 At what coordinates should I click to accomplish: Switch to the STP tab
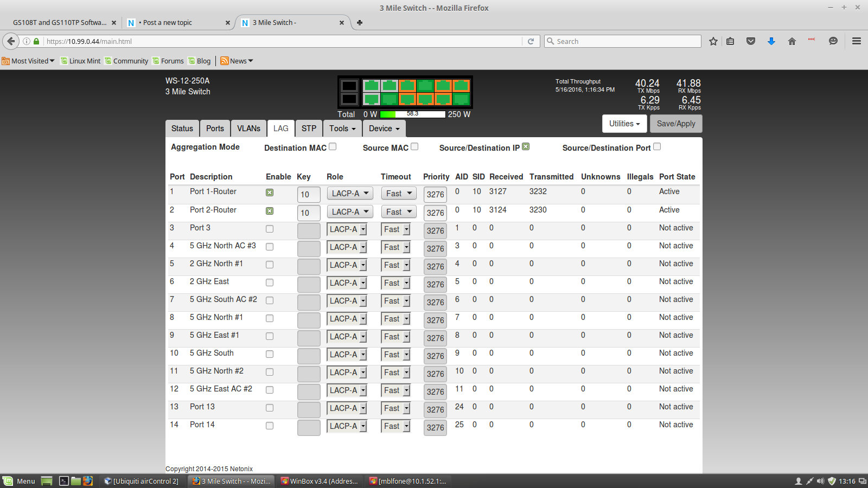point(309,129)
